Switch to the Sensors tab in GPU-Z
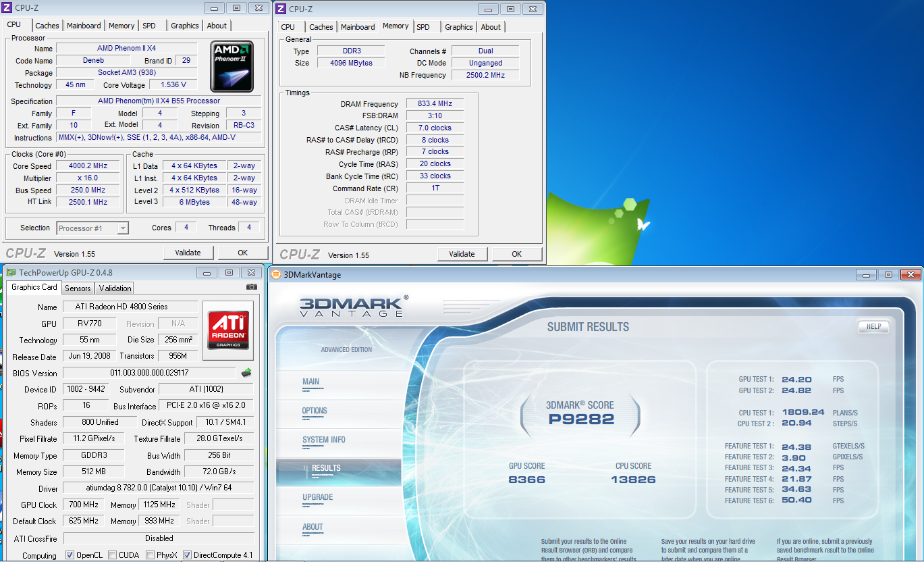The height and width of the screenshot is (562, 924). click(78, 288)
